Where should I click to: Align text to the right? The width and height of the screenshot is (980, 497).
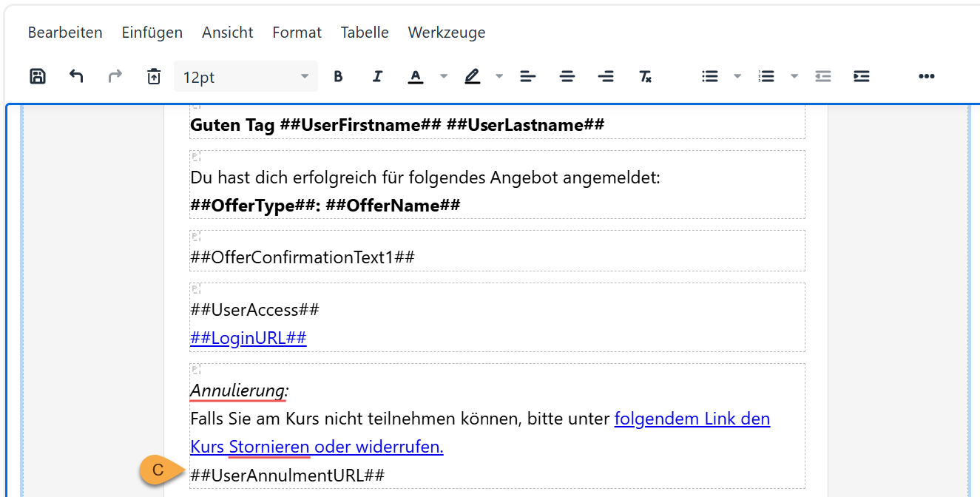pos(606,76)
